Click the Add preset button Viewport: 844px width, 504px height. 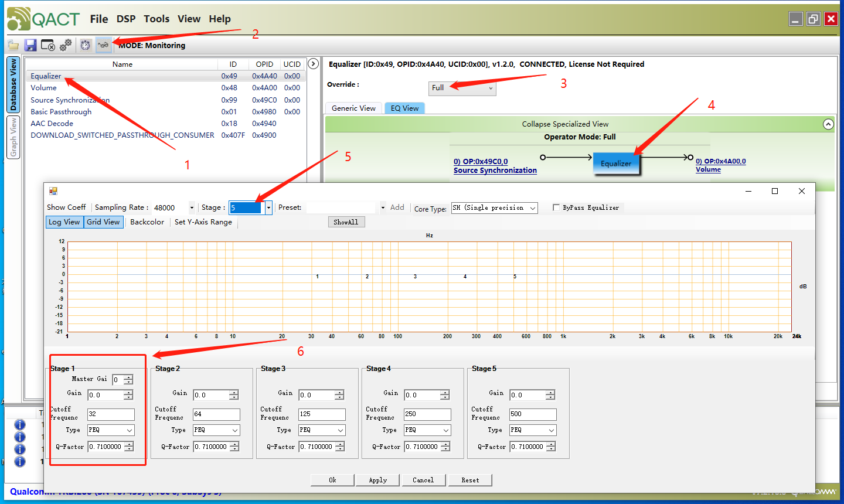(x=397, y=207)
